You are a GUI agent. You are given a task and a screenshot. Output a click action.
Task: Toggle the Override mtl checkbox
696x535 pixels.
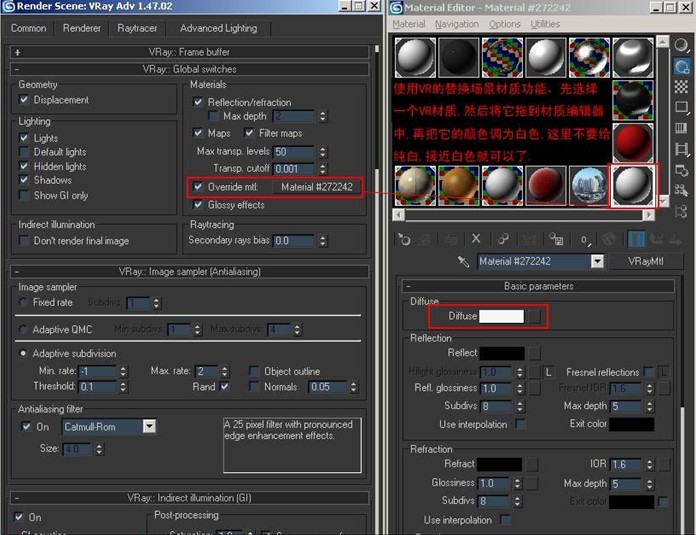pos(198,187)
